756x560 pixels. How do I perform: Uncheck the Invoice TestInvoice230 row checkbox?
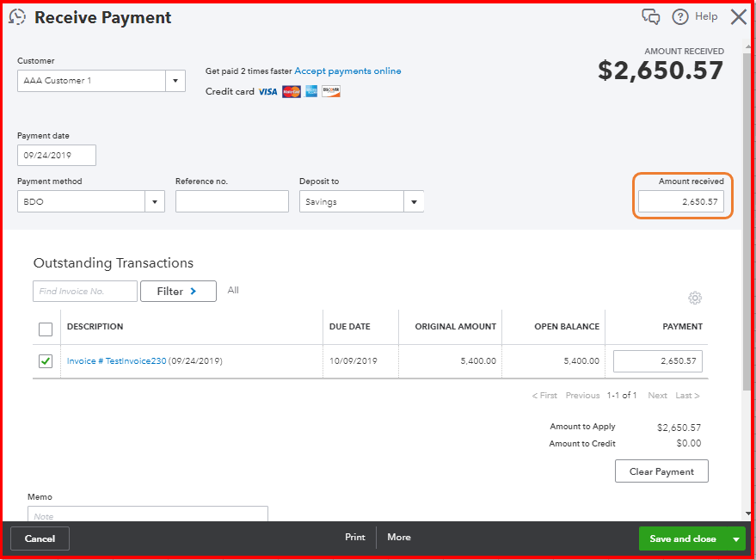(46, 361)
